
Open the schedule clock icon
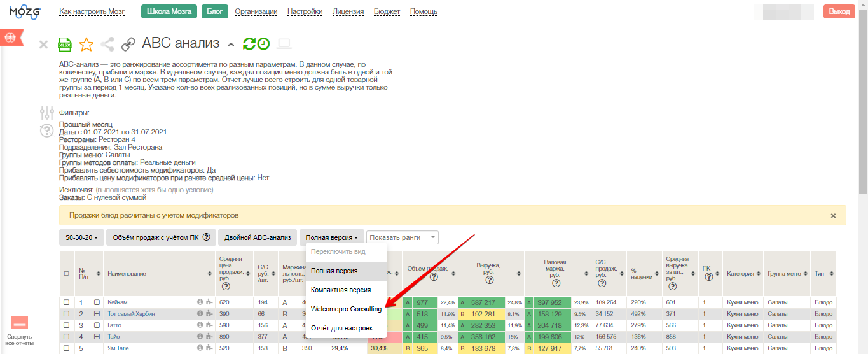pyautogui.click(x=263, y=44)
